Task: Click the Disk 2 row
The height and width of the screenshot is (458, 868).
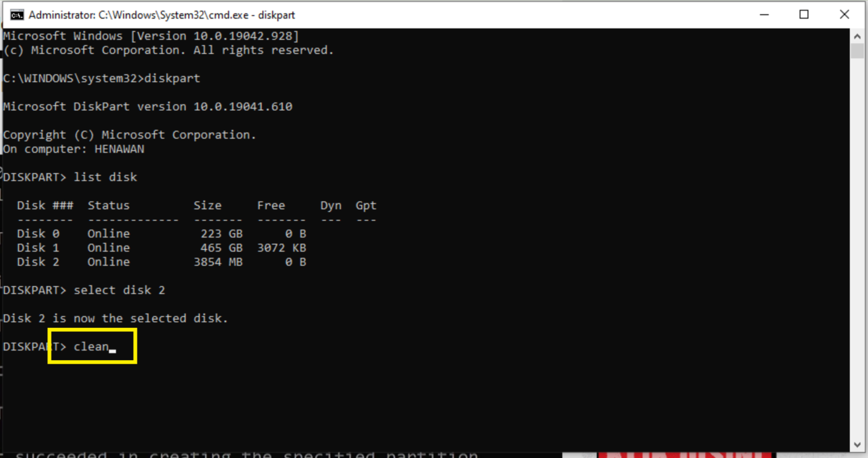Action: (162, 262)
